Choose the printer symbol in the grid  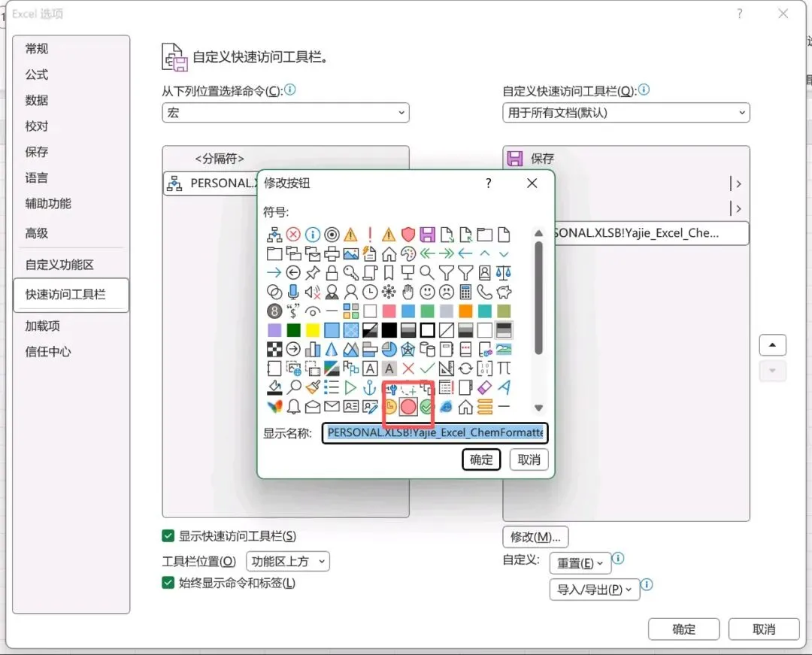pyautogui.click(x=332, y=253)
